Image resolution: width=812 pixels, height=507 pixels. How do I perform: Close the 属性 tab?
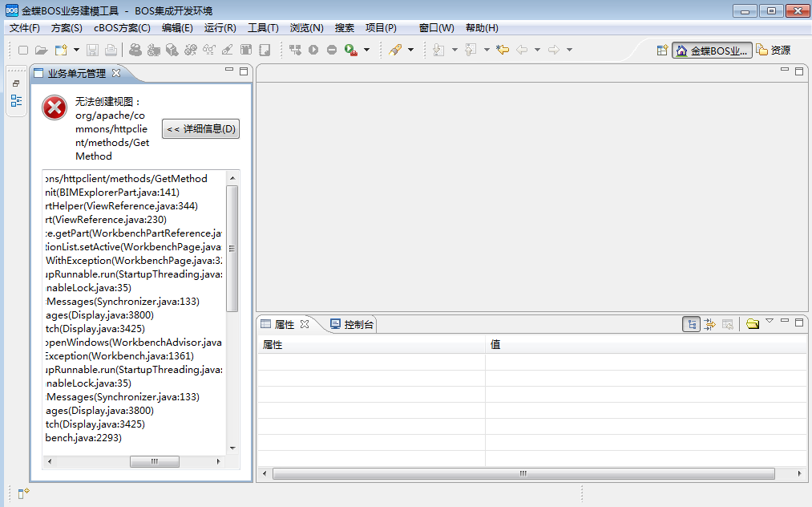pyautogui.click(x=305, y=324)
